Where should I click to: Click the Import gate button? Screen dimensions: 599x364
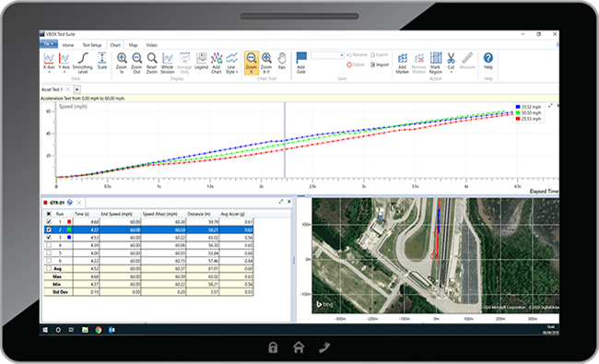point(380,65)
